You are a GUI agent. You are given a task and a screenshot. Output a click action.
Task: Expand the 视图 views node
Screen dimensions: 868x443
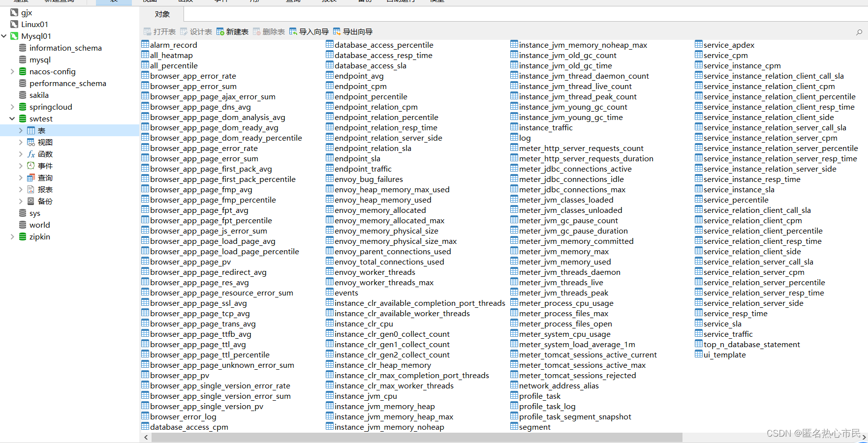coord(21,142)
